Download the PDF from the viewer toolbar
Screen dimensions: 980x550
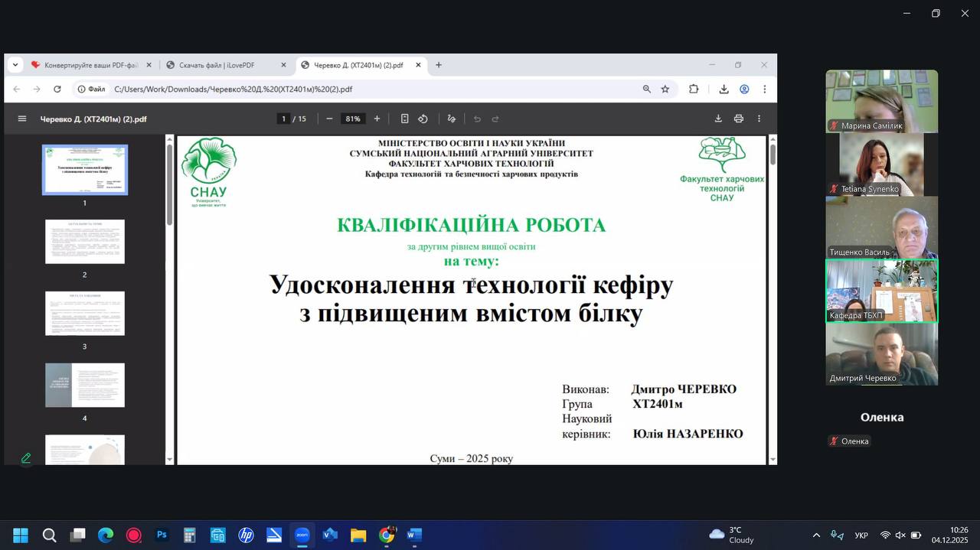click(x=718, y=119)
